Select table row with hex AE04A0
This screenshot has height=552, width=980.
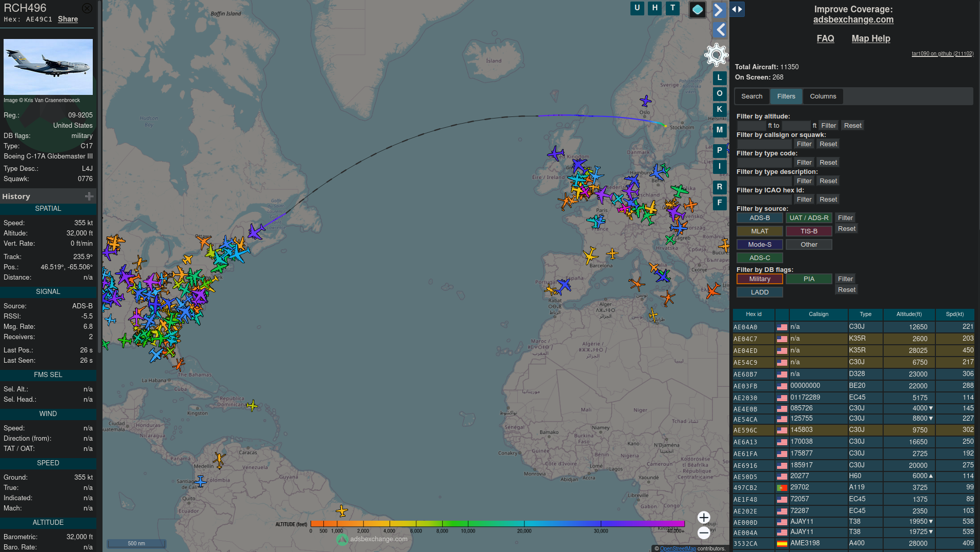pos(853,327)
